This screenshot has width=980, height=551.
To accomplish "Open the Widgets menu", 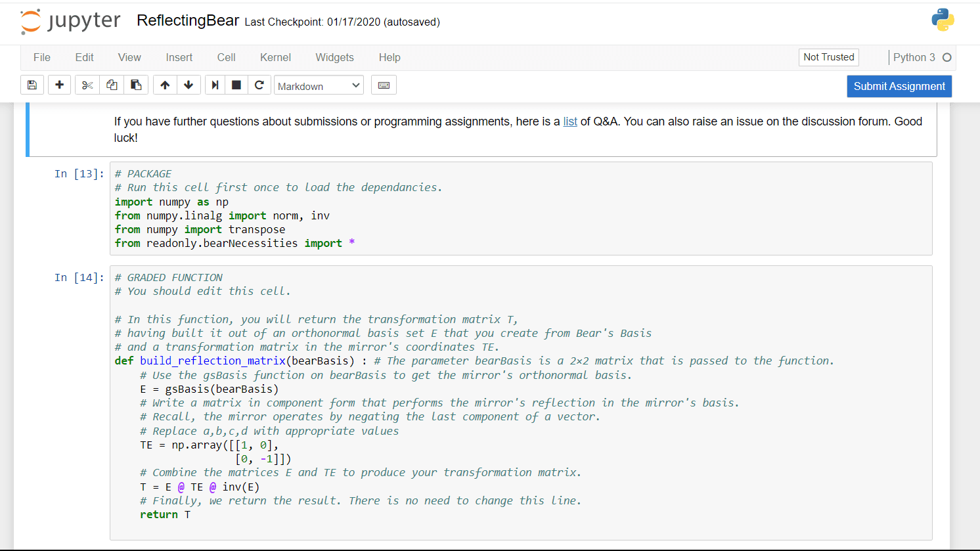I will [334, 57].
